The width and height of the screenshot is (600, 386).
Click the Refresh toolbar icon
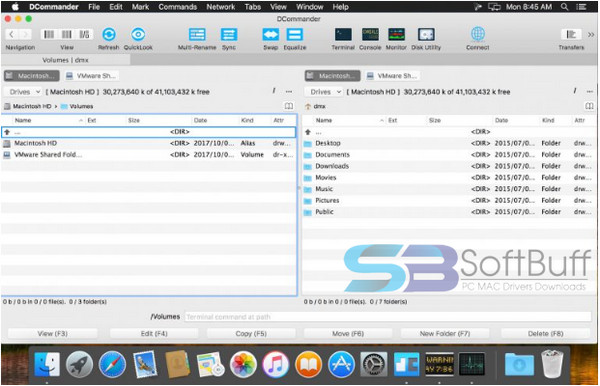click(109, 34)
